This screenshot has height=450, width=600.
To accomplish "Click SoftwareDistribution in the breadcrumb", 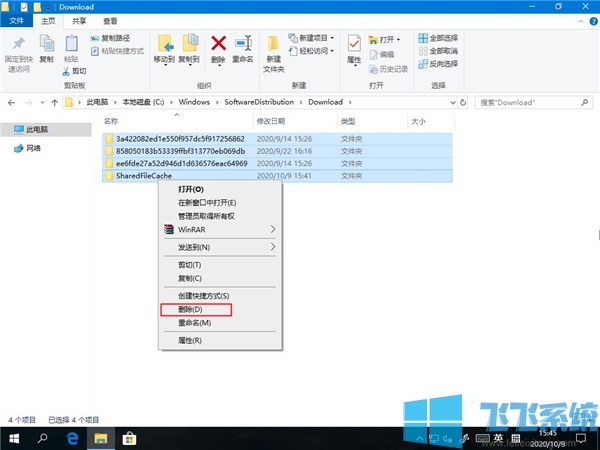I will [259, 102].
